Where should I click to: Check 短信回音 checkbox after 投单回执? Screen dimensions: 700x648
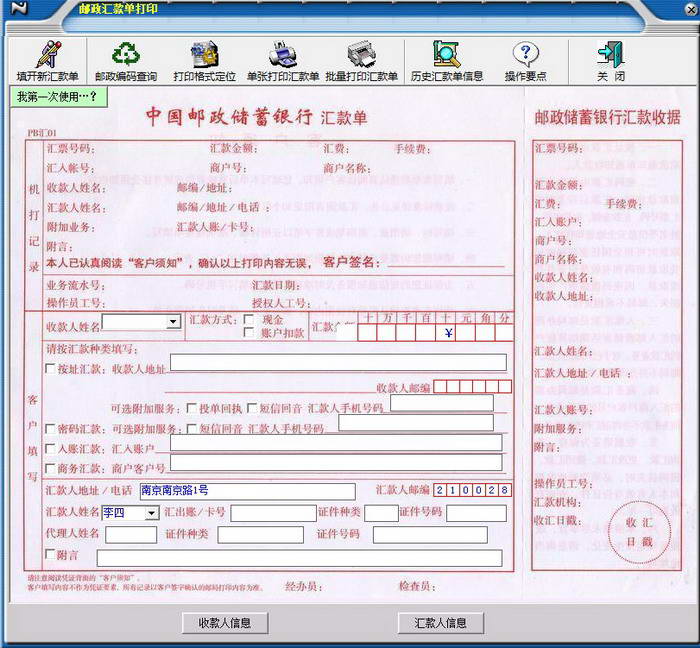(252, 408)
